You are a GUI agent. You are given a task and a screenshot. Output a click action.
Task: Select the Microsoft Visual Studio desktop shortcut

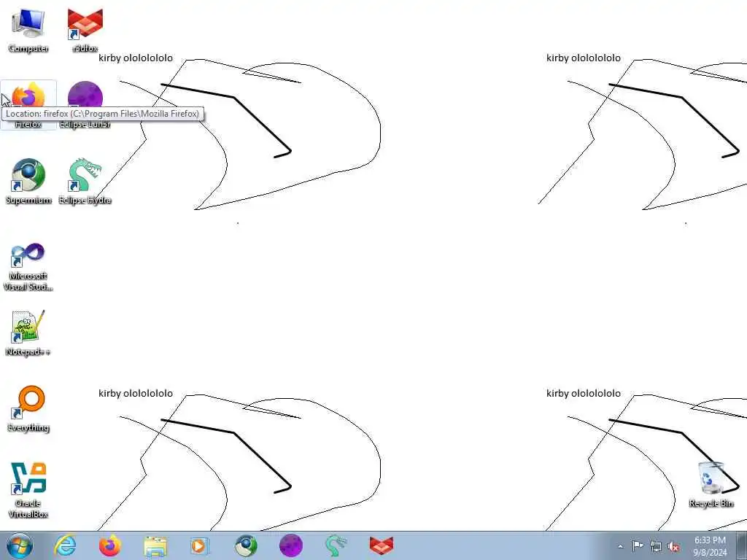pos(28,267)
